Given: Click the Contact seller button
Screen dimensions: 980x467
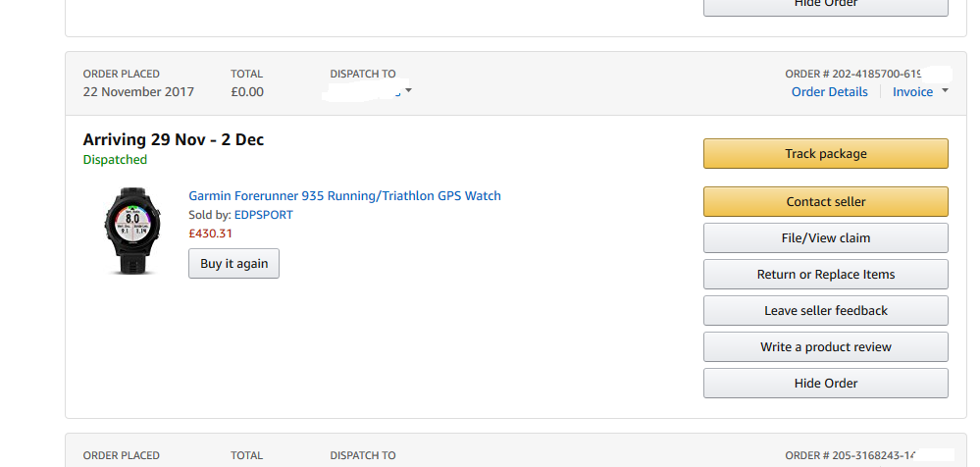Looking at the screenshot, I should pos(825,202).
